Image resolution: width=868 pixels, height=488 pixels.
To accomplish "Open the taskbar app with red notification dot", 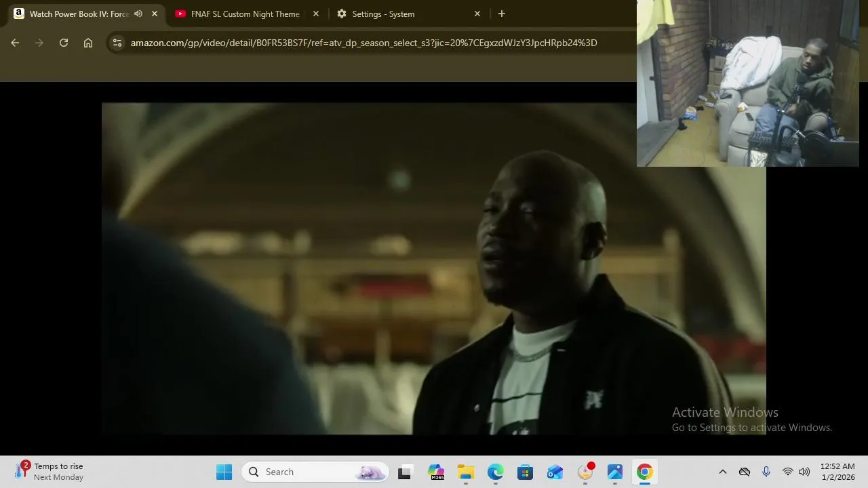I will pos(585,472).
